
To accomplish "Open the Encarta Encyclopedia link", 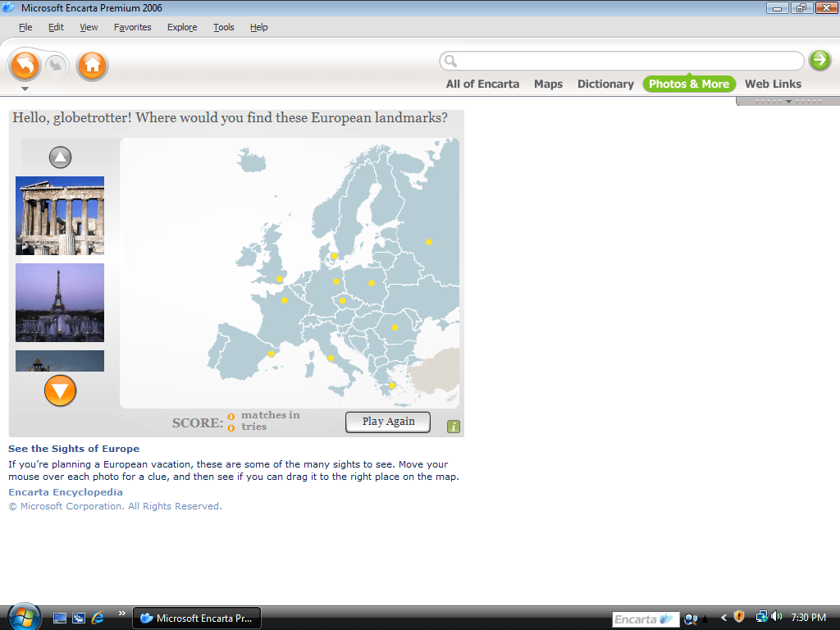I will coord(66,492).
